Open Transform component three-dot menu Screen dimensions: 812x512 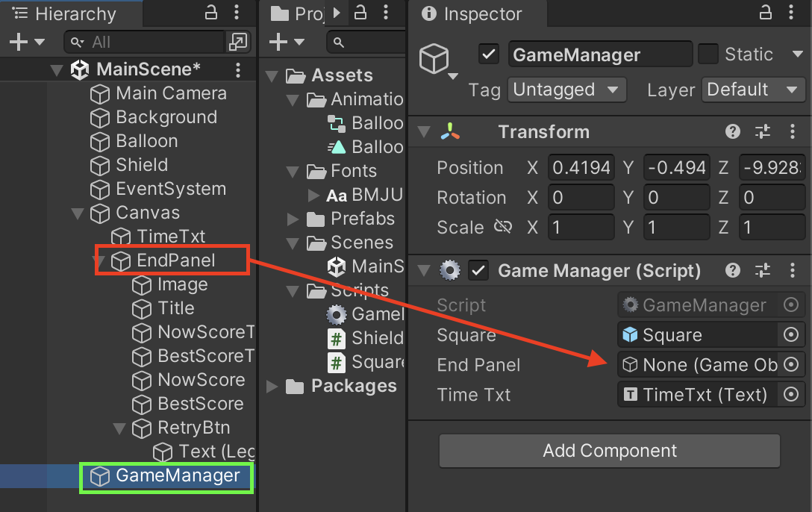point(793,131)
